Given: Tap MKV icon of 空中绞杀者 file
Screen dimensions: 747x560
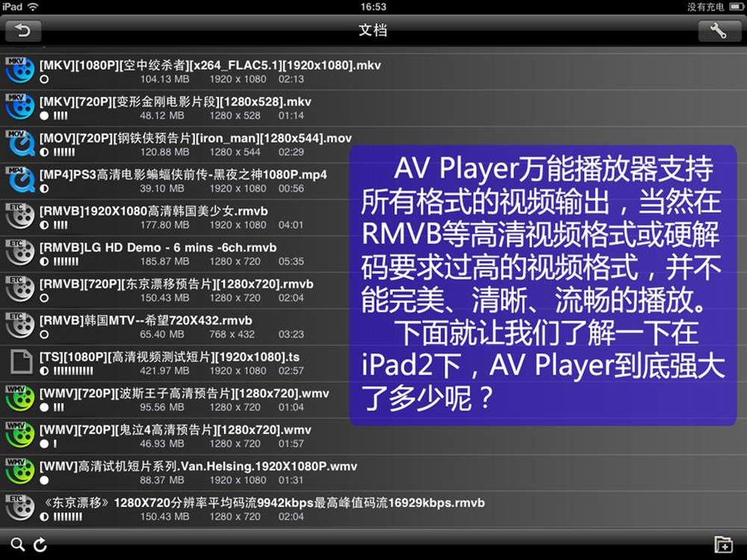Looking at the screenshot, I should tap(20, 71).
